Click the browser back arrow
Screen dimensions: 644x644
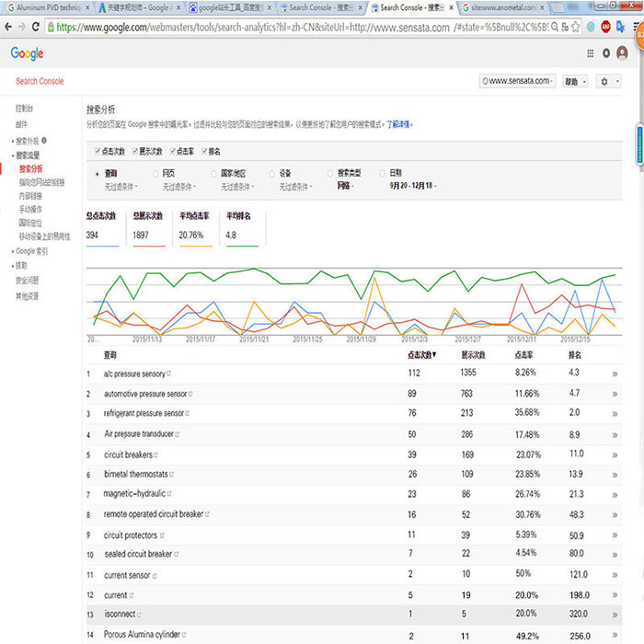pos(8,27)
